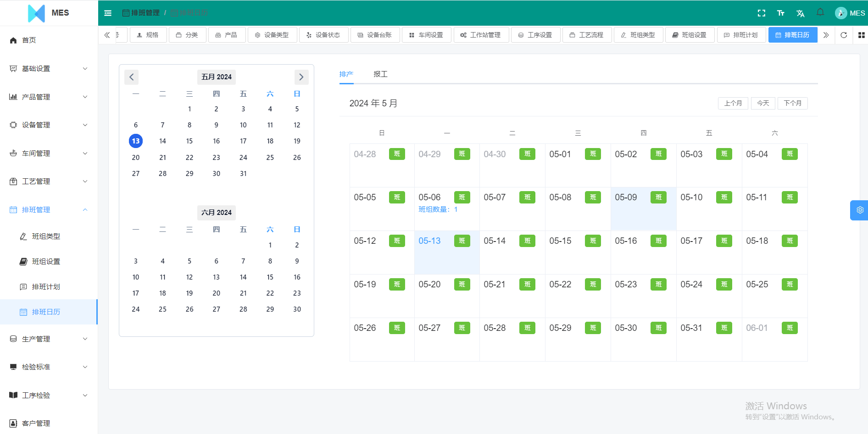Switch to the 设备类型 page tab
The height and width of the screenshot is (434, 868).
[x=272, y=35]
